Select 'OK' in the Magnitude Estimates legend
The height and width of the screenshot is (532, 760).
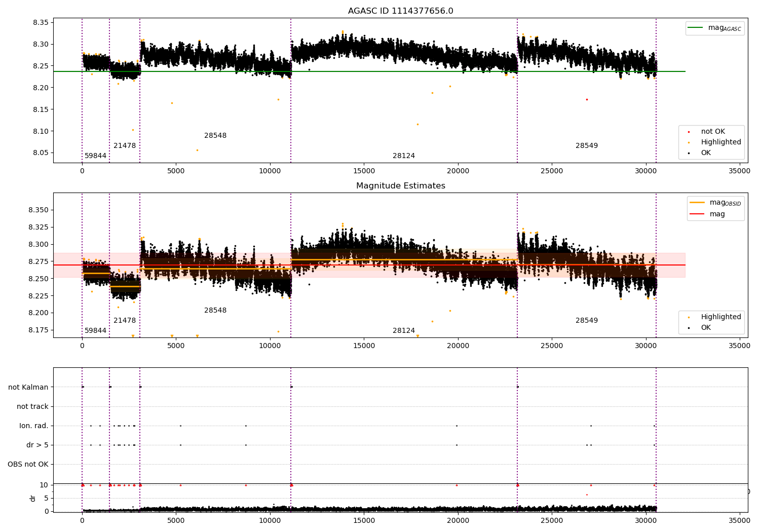(x=706, y=328)
